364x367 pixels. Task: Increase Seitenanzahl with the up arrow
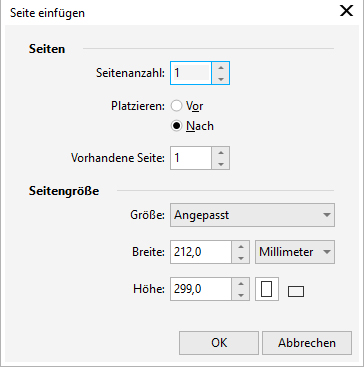221,67
